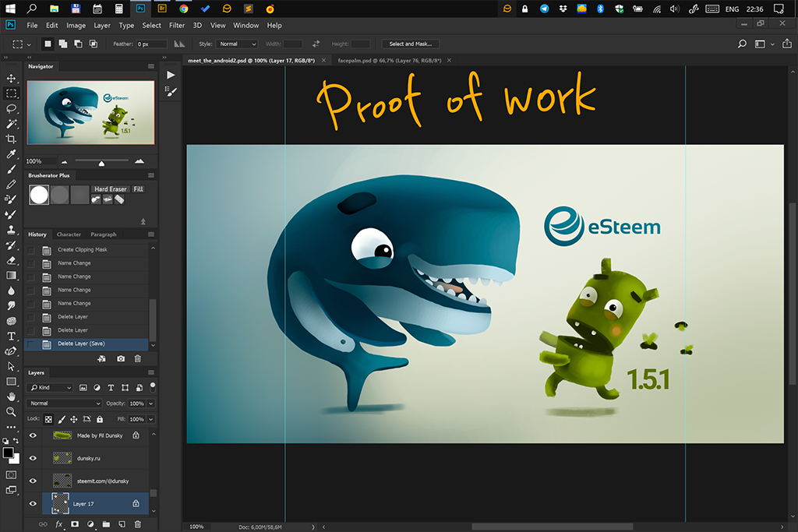798x532 pixels.
Task: Select the Move tool
Action: [x=11, y=79]
